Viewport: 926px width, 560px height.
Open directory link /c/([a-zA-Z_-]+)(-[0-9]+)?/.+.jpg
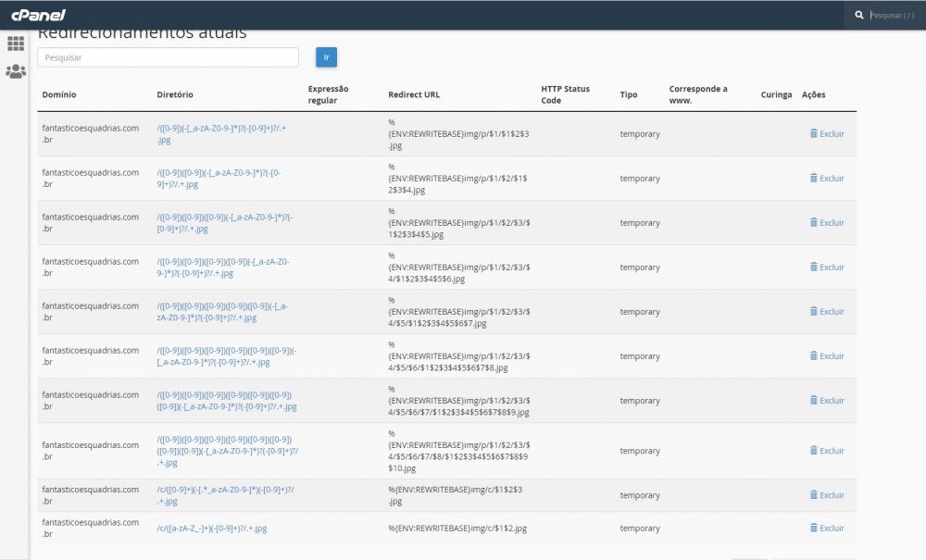coord(212,529)
